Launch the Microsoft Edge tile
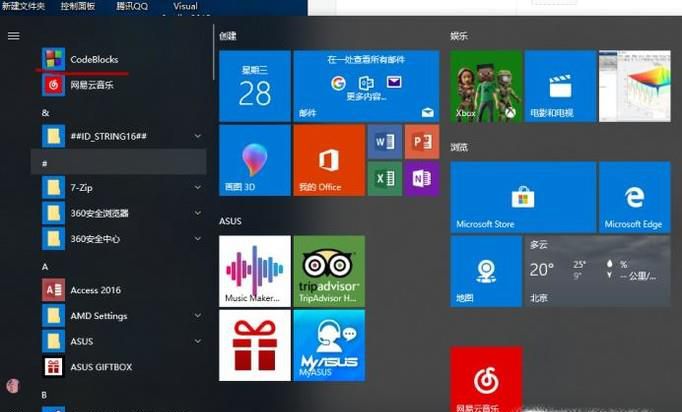682x412 pixels. pos(634,197)
